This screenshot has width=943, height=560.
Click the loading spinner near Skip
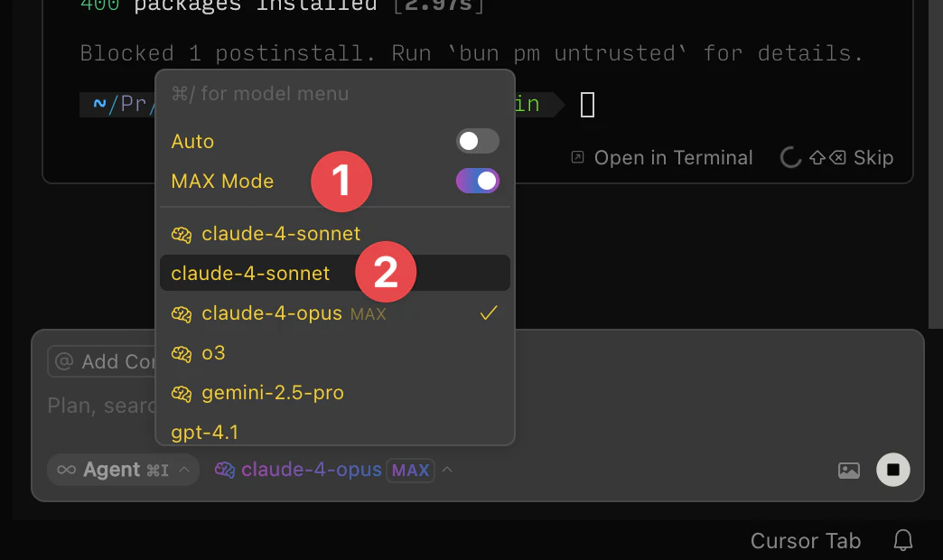790,157
